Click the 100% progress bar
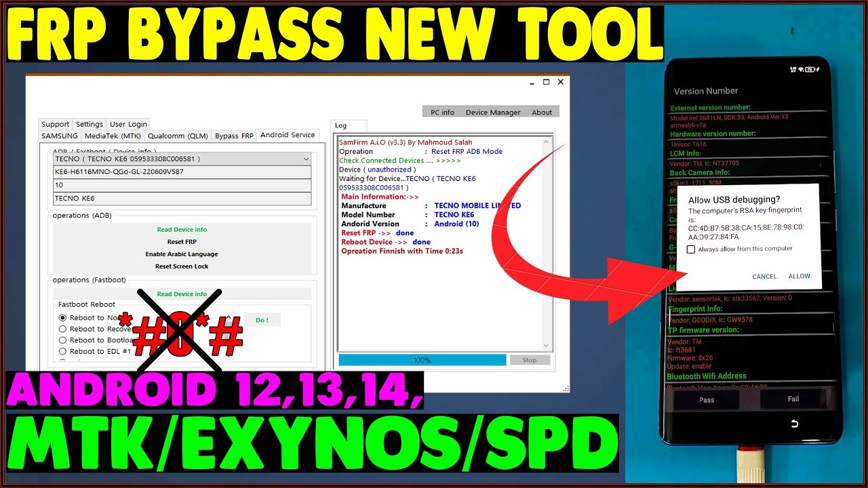Image resolution: width=868 pixels, height=488 pixels. point(422,360)
